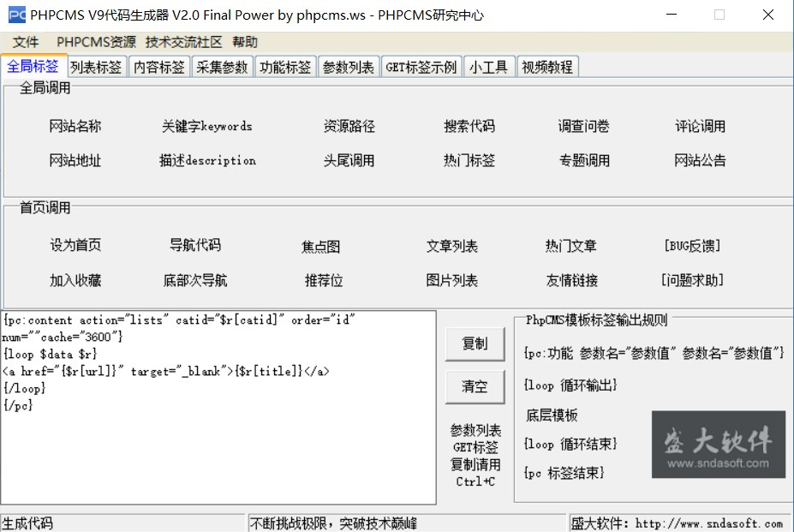
Task: Open the 技术交流社区 menu
Action: [184, 42]
